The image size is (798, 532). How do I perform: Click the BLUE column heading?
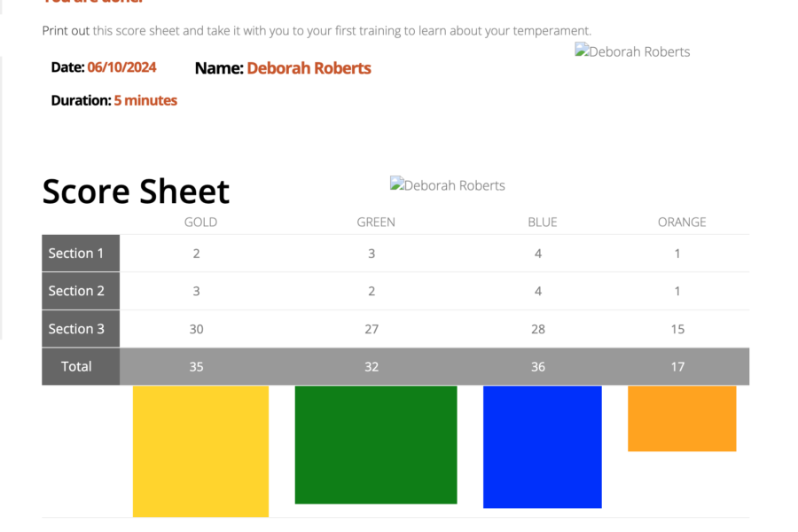click(542, 222)
